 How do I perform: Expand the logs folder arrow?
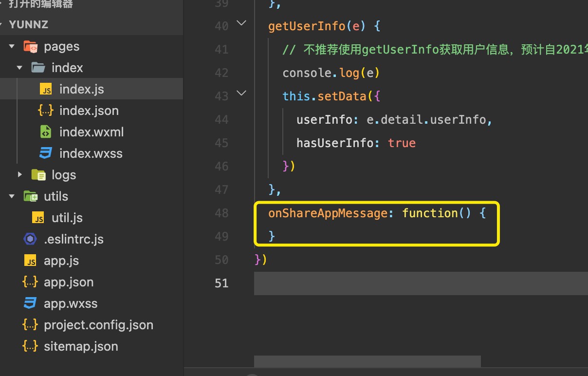[20, 174]
